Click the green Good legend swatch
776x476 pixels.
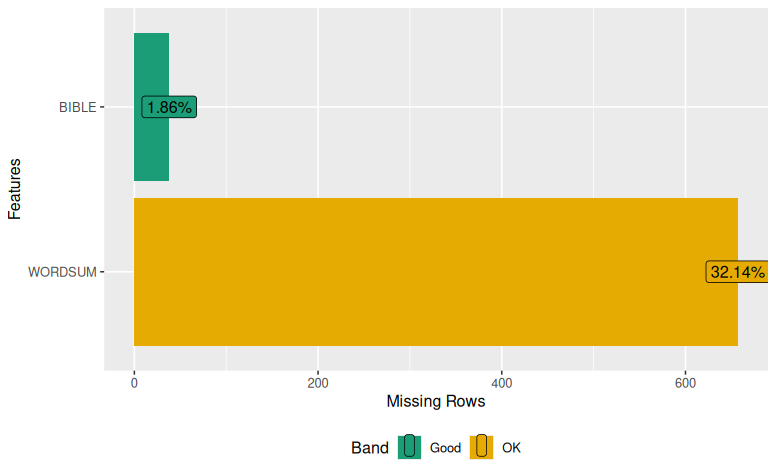(409, 447)
